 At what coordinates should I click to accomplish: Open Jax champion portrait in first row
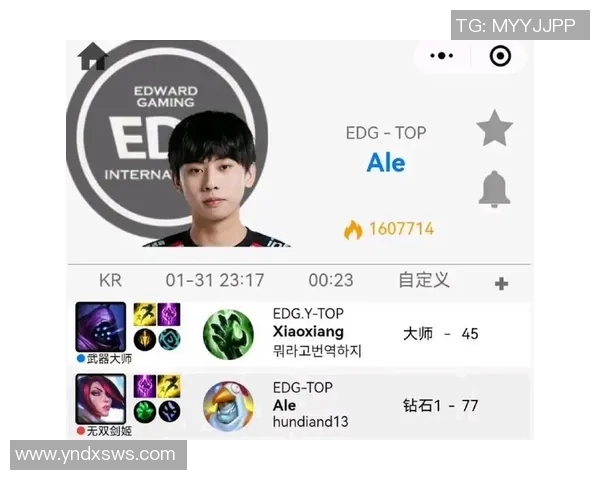pyautogui.click(x=101, y=327)
